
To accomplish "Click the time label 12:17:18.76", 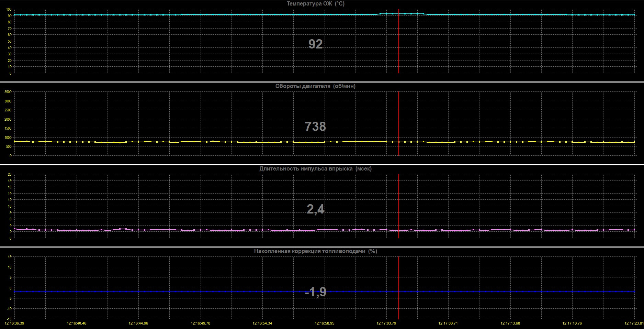I will 573,323.
